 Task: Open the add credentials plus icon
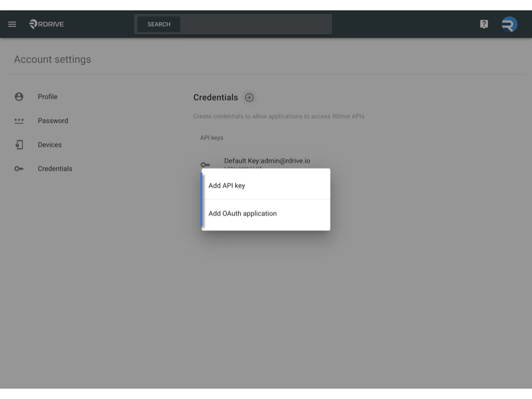(249, 98)
